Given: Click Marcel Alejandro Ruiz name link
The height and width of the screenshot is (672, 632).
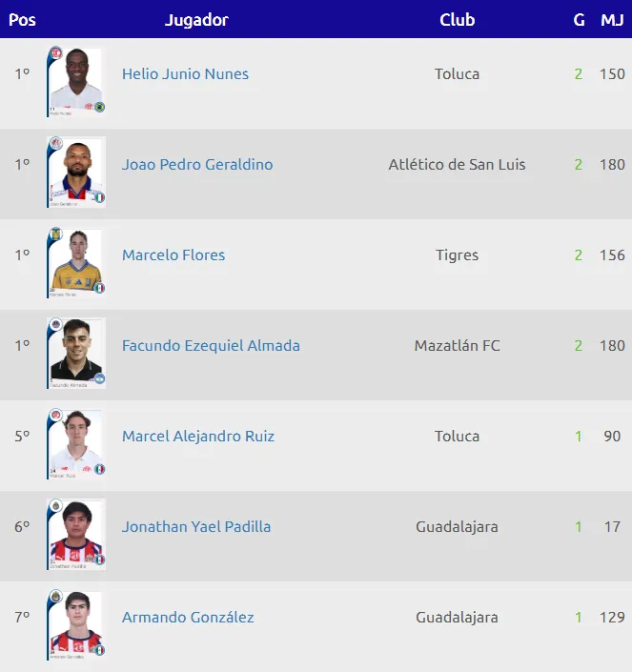Looking at the screenshot, I should click(x=198, y=437).
